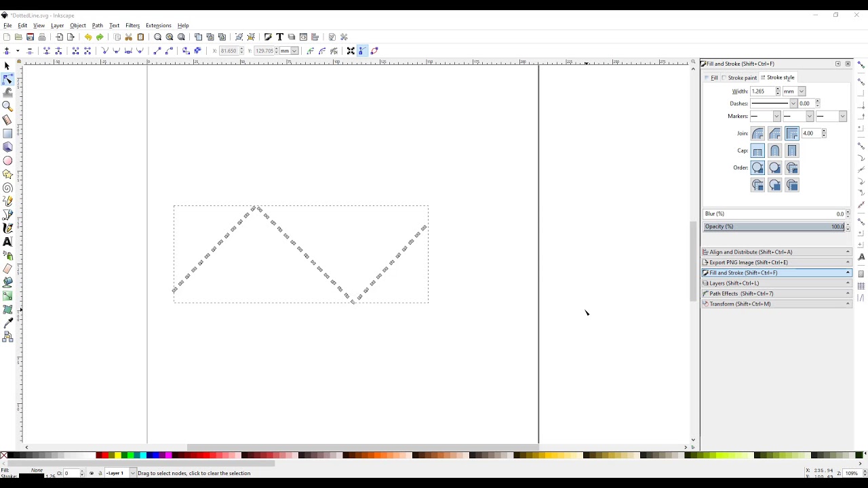Open the node coordinate units dropdown
The width and height of the screenshot is (868, 488).
294,51
